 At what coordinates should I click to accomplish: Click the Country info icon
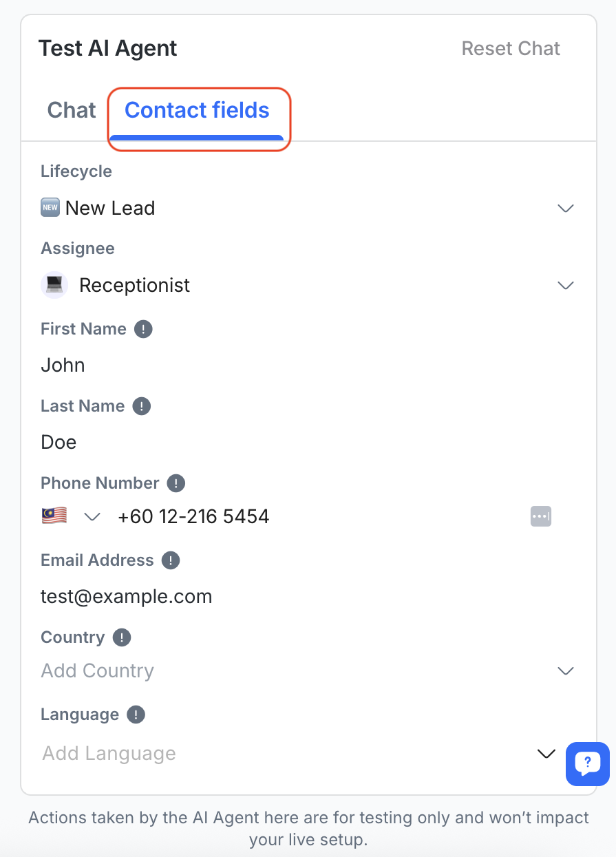pyautogui.click(x=122, y=637)
